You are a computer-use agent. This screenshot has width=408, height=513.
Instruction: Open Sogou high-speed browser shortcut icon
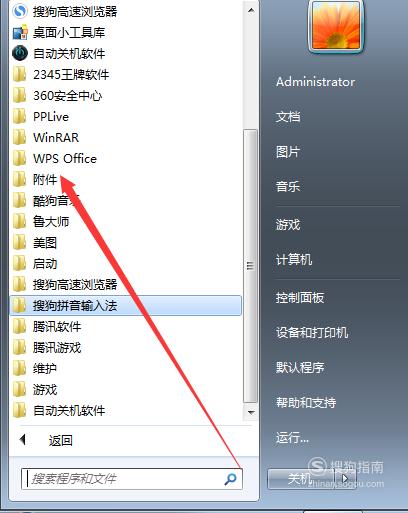pyautogui.click(x=19, y=12)
